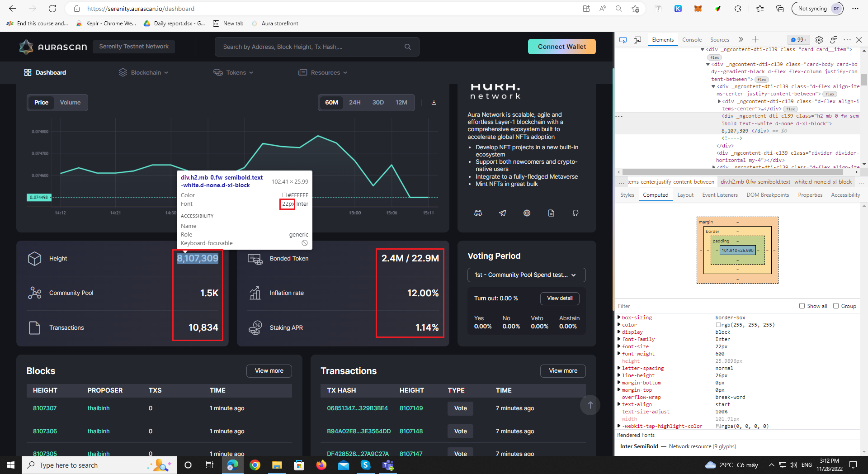The height and width of the screenshot is (474, 868).
Task: Click View detail in the Voting Period card
Action: 559,299
